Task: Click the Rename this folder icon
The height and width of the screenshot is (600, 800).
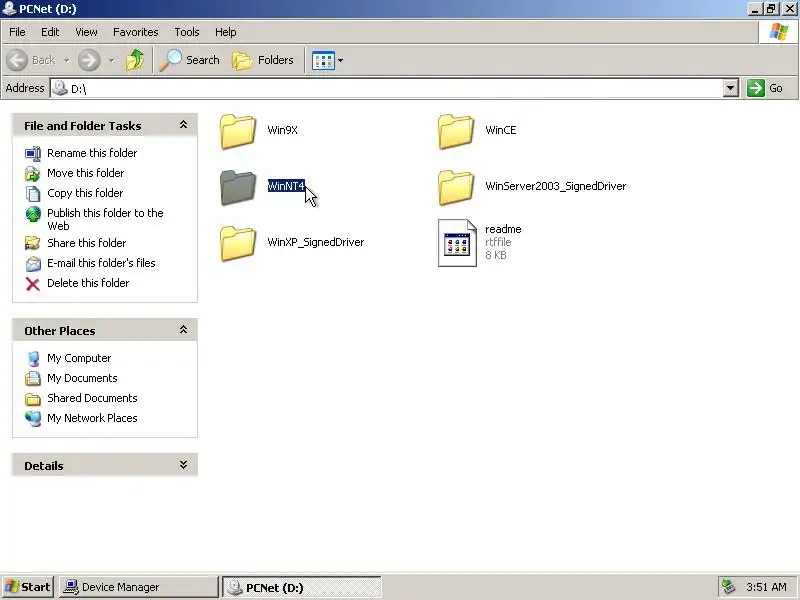Action: click(33, 154)
